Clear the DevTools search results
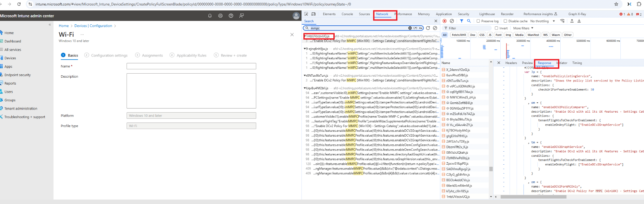 coord(435,28)
